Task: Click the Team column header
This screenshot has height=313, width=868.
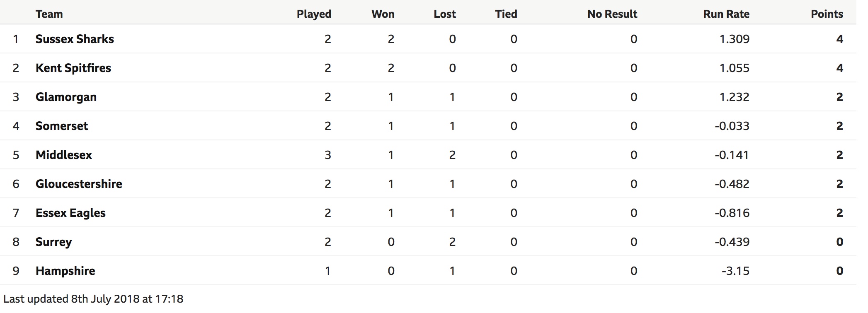Action: 49,14
